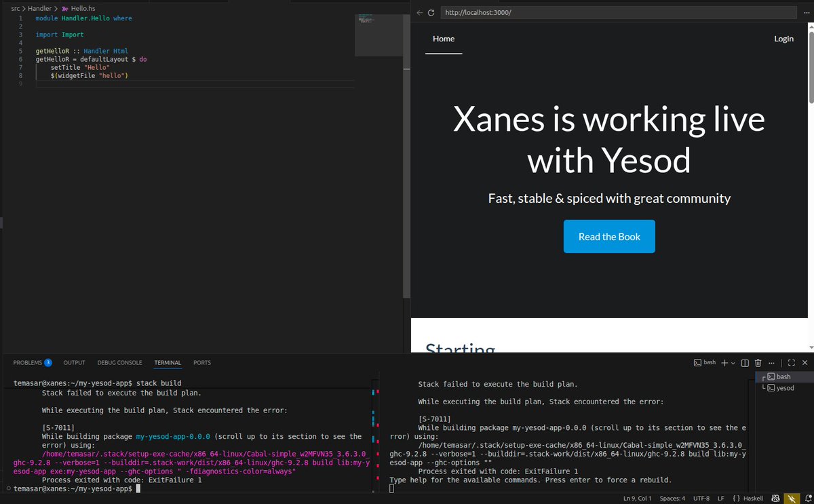Click the src breadcrumb segment
The height and width of the screenshot is (504, 814).
click(16, 8)
